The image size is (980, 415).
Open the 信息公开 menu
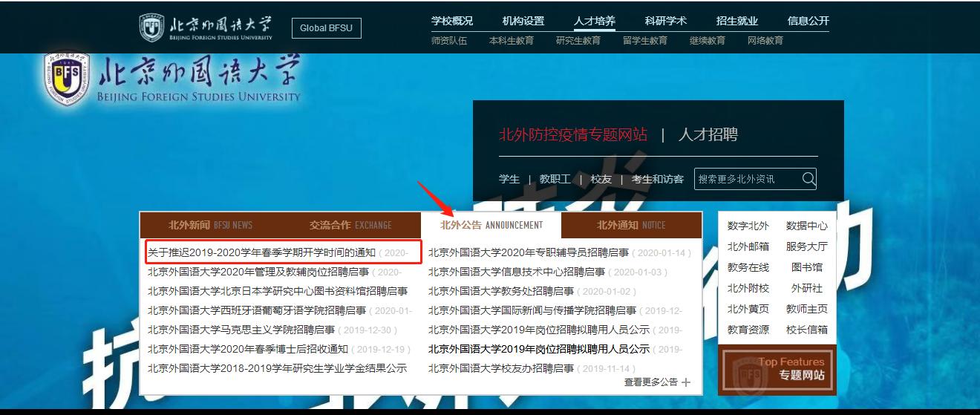point(808,21)
